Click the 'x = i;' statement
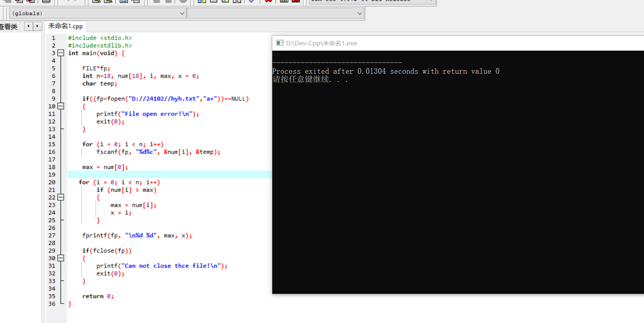Screen dimensions: 644x323 121,213
